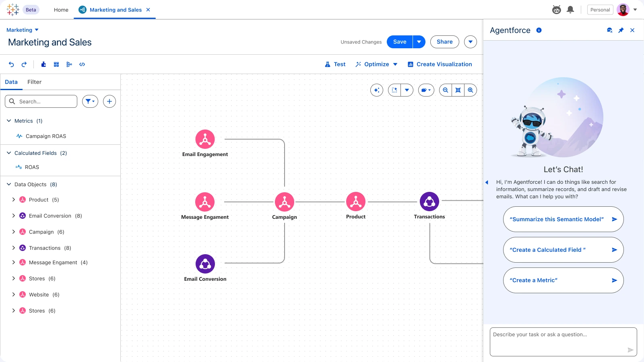Viewport: 644px width, 362px height.
Task: Click the Save button
Action: coord(400,42)
